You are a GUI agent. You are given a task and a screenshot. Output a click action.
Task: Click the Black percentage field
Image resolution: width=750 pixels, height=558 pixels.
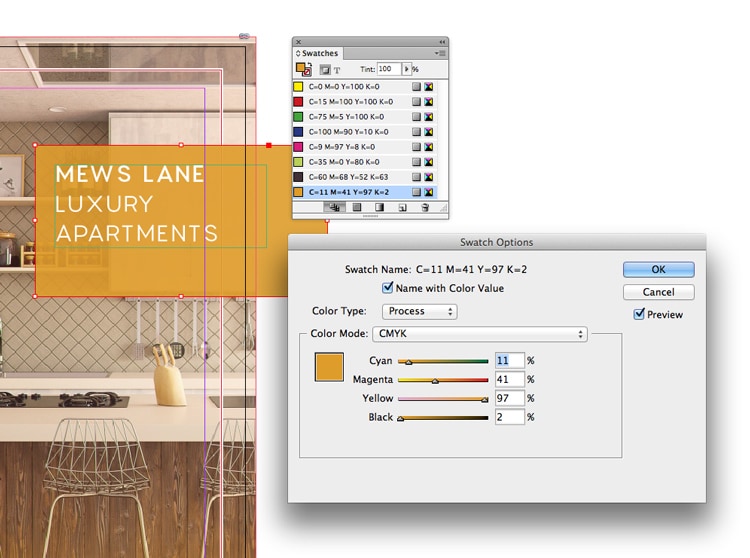pyautogui.click(x=509, y=417)
